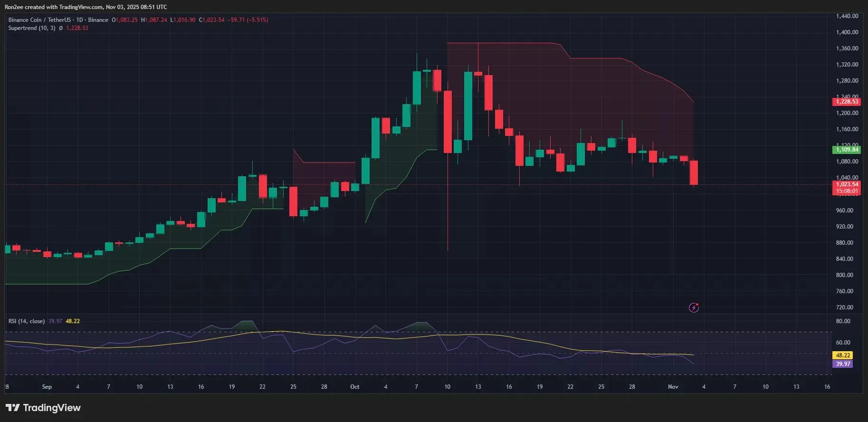Click the lightning bolt event icon

click(694, 307)
